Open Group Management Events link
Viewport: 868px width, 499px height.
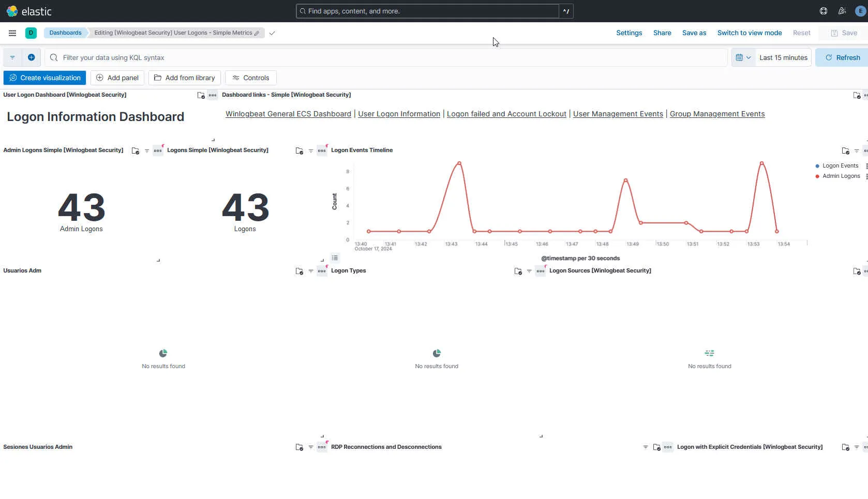[717, 114]
